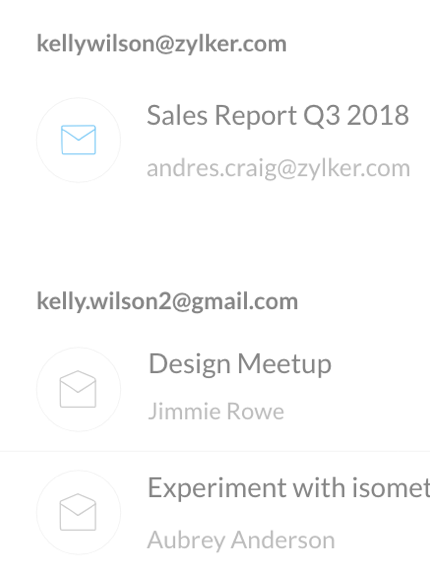The width and height of the screenshot is (430, 570).
Task: Open the Design Meetup email subject
Action: (x=240, y=365)
